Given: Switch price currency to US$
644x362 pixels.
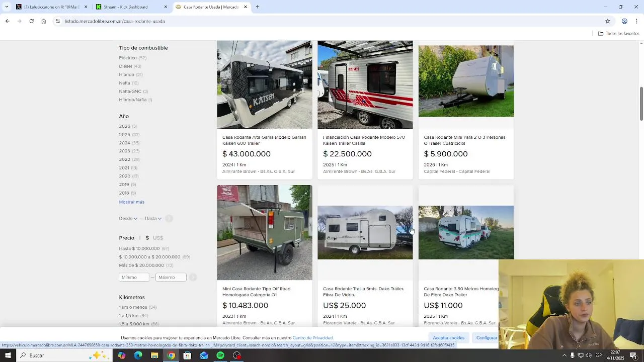Looking at the screenshot, I should pyautogui.click(x=158, y=238).
